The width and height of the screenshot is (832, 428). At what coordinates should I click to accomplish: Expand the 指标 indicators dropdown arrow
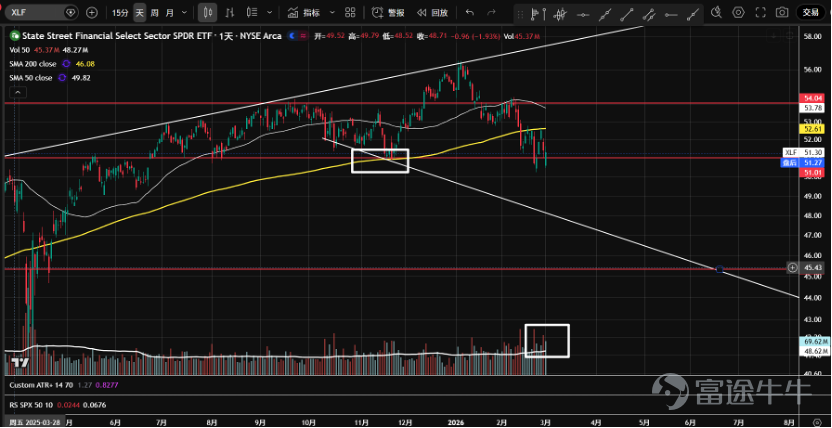(x=332, y=12)
